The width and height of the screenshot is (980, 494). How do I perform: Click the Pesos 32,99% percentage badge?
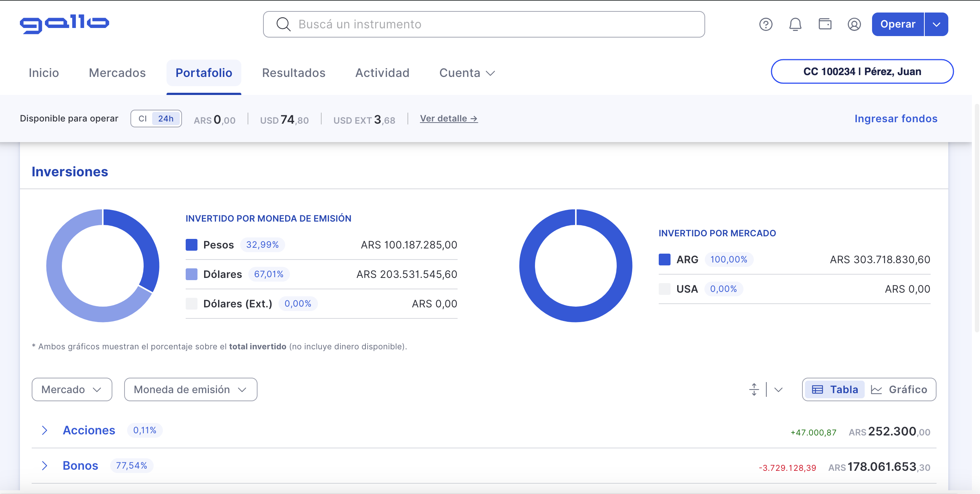[x=262, y=245]
